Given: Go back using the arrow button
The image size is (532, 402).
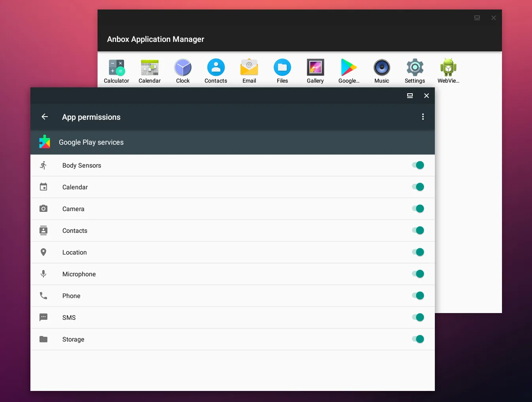Looking at the screenshot, I should pyautogui.click(x=45, y=117).
